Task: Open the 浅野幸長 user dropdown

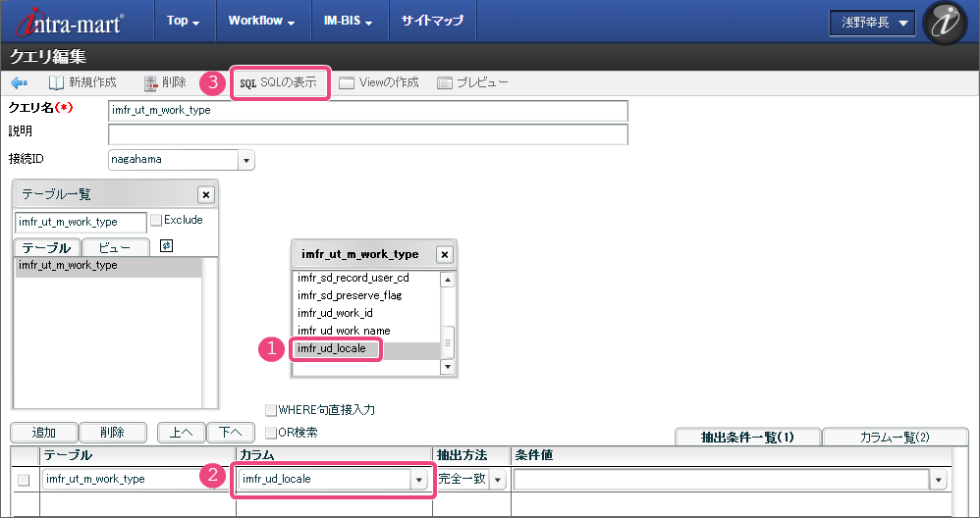Action: [x=872, y=24]
